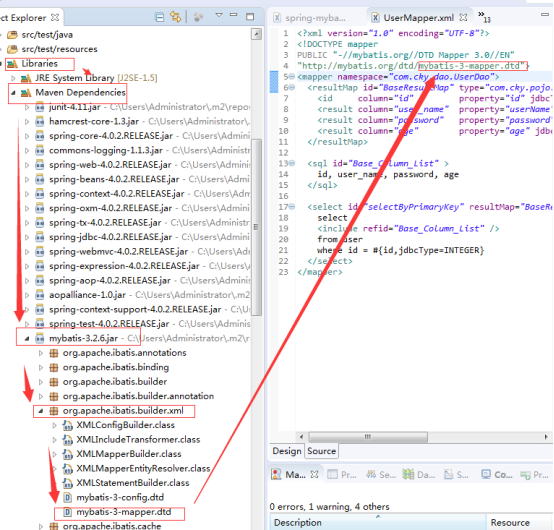This screenshot has height=530, width=554.
Task: Select XMLIncludeTransformer.class
Action: tap(138, 440)
